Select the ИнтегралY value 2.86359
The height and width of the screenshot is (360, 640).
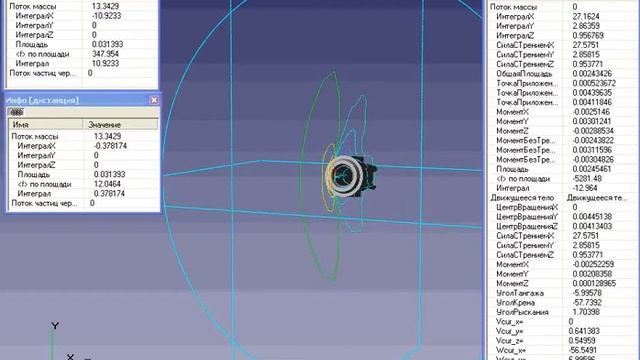tap(586, 26)
